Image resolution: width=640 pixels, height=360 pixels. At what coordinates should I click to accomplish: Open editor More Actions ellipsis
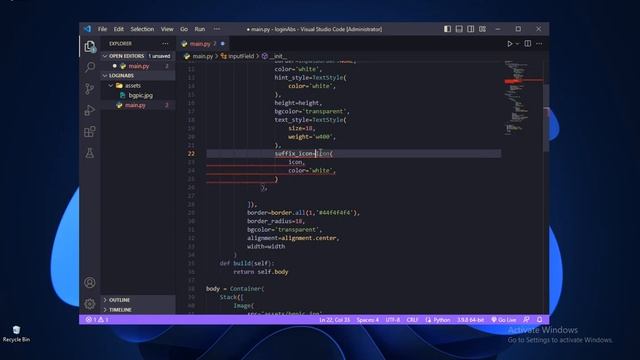(539, 44)
